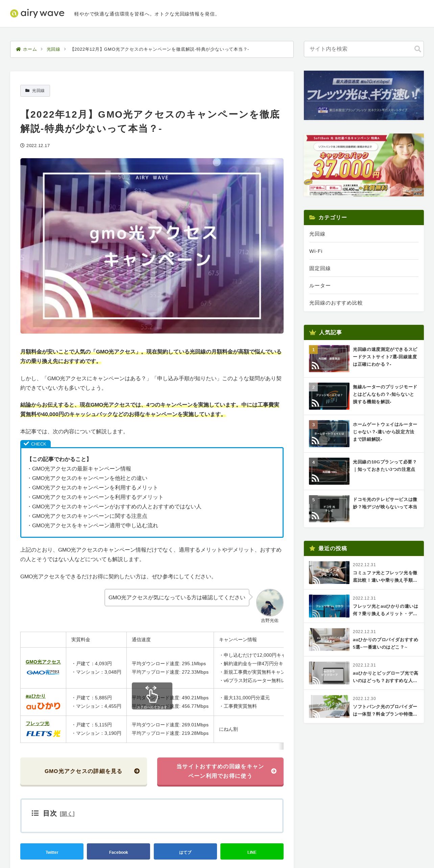The height and width of the screenshot is (868, 434).
Task: Click the table of contents list icon
Action: pyautogui.click(x=35, y=813)
